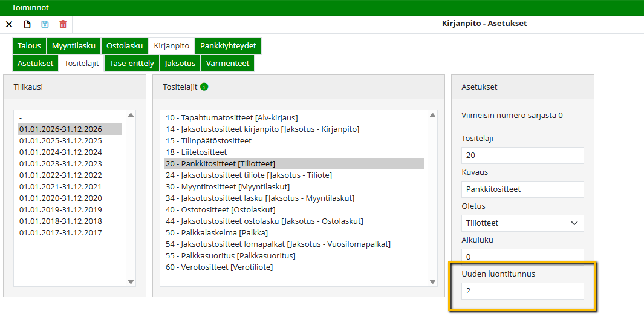Viewport: 644px width, 331px height.
Task: Select 60 - Verotositteet entry
Action: point(223,267)
